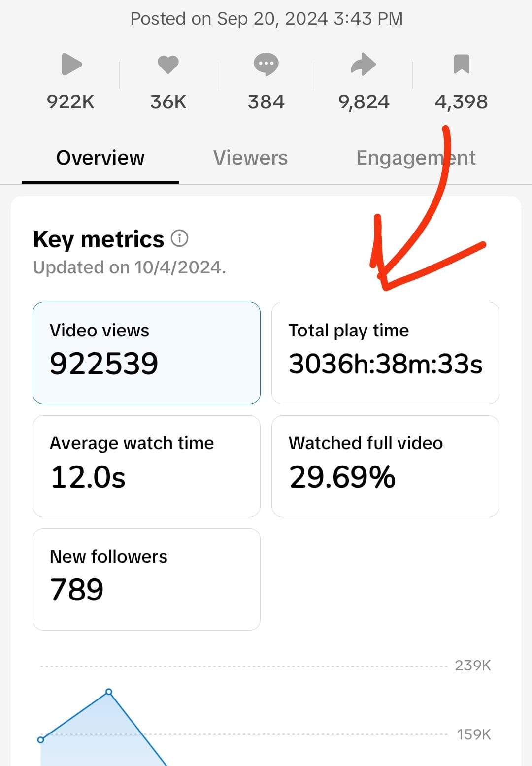Switch to the Overview tab
Screen dimensions: 532x766
tap(100, 158)
